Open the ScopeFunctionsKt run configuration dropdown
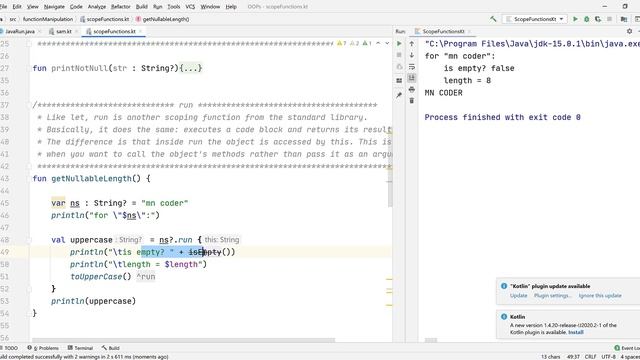This screenshot has width=640, height=360. click(535, 19)
